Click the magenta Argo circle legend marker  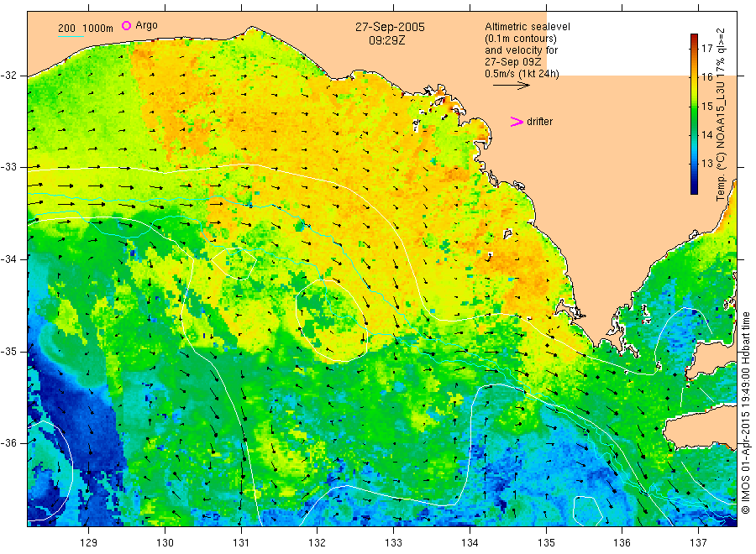(x=126, y=25)
